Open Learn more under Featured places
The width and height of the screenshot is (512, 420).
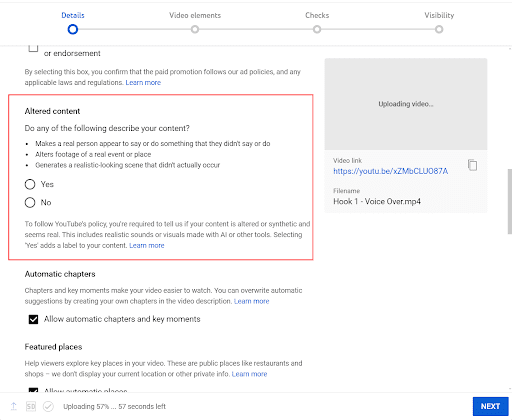tap(249, 374)
